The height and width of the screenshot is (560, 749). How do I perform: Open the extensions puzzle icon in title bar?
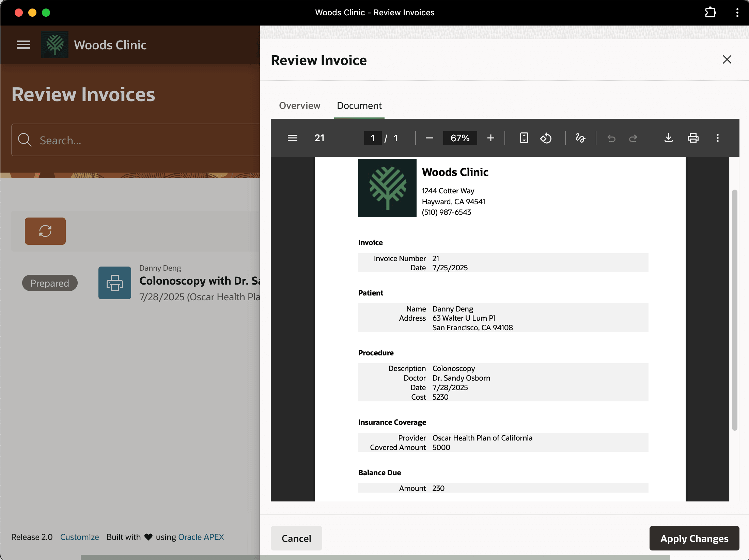711,13
